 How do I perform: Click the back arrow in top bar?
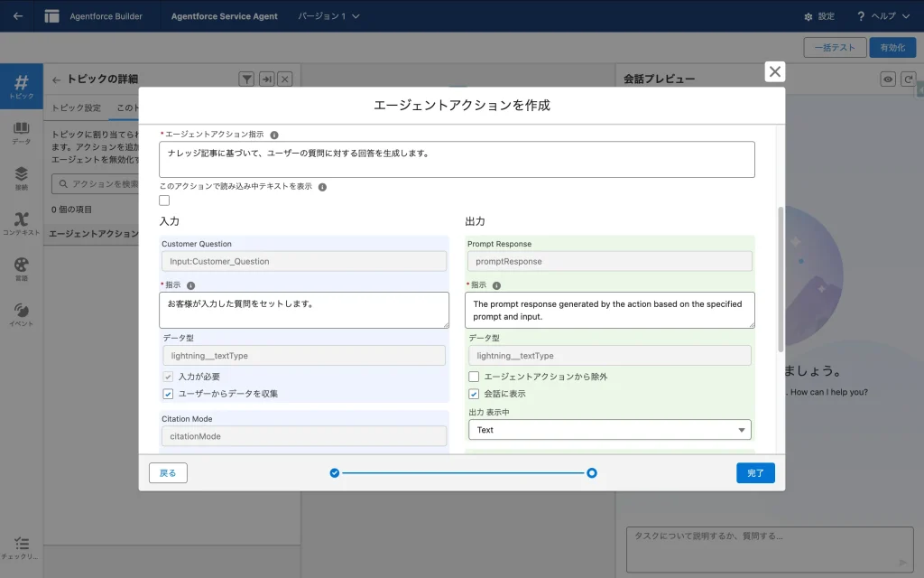18,16
